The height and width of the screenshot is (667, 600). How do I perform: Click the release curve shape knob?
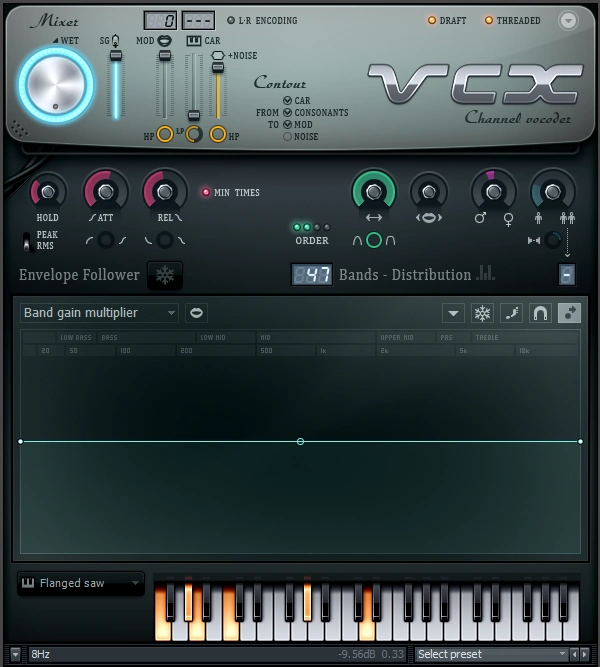165,240
